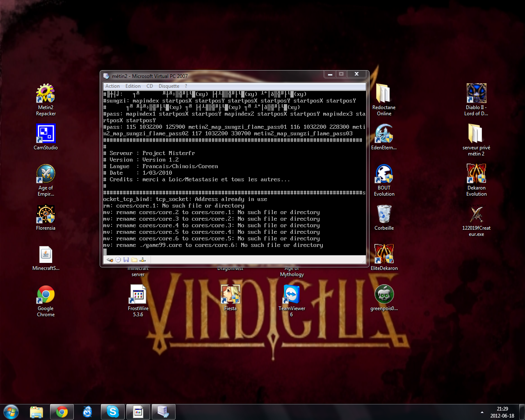Screen dimensions: 525x420
Task: Select the Corbeille recycle bin icon
Action: [384, 218]
